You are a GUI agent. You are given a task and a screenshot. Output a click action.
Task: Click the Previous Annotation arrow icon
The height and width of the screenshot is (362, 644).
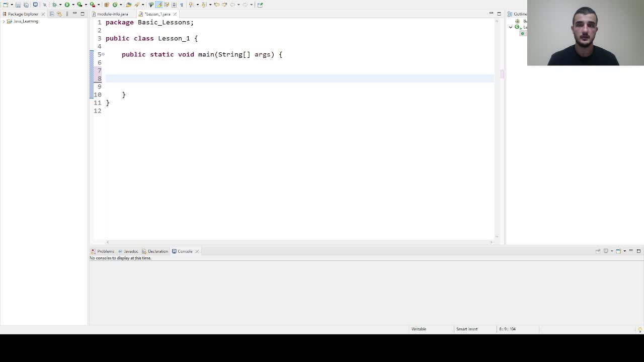click(x=204, y=5)
